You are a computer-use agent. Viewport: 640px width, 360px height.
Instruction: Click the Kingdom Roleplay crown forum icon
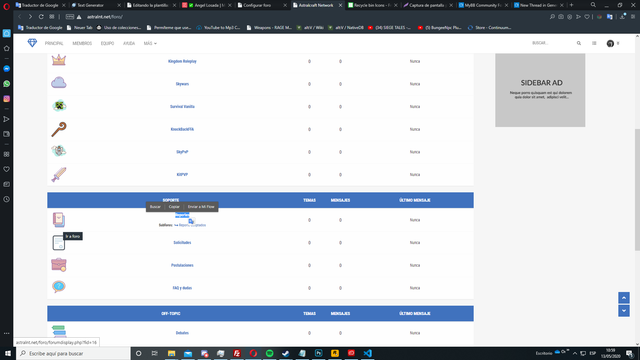(59, 60)
